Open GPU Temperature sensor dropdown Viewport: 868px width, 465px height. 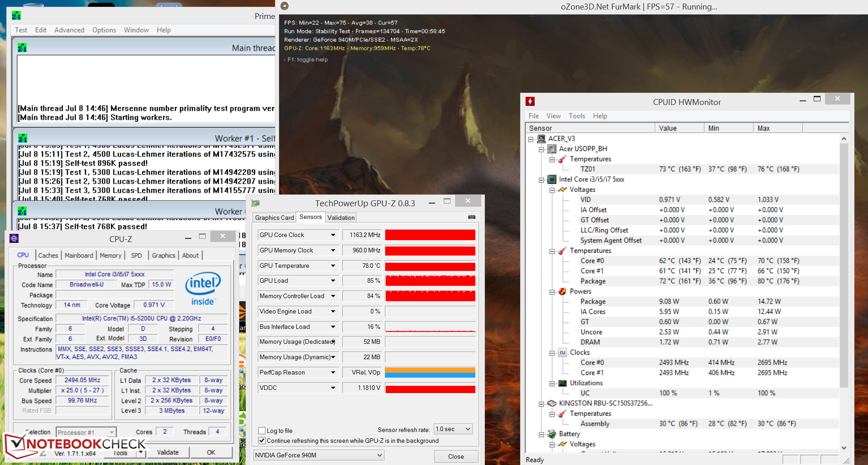pyautogui.click(x=333, y=266)
